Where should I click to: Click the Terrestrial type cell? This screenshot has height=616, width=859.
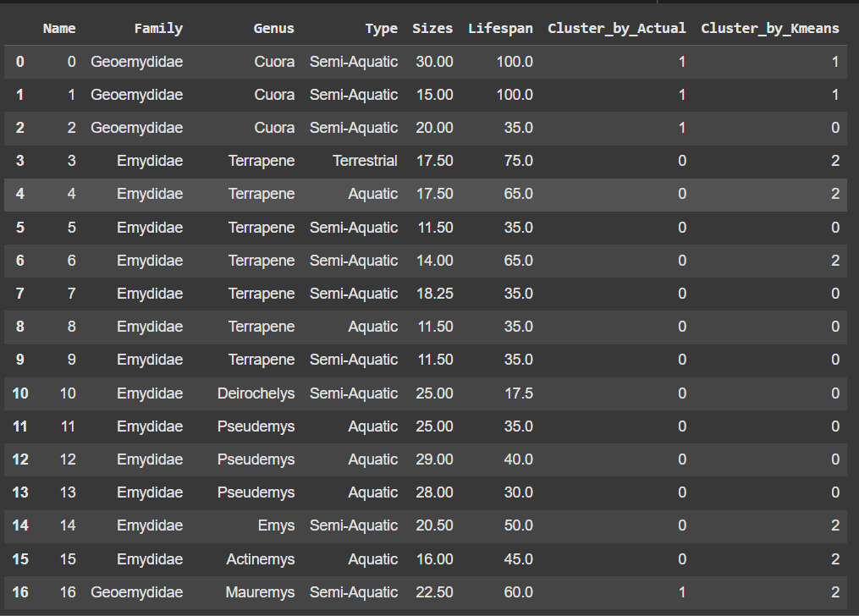365,161
